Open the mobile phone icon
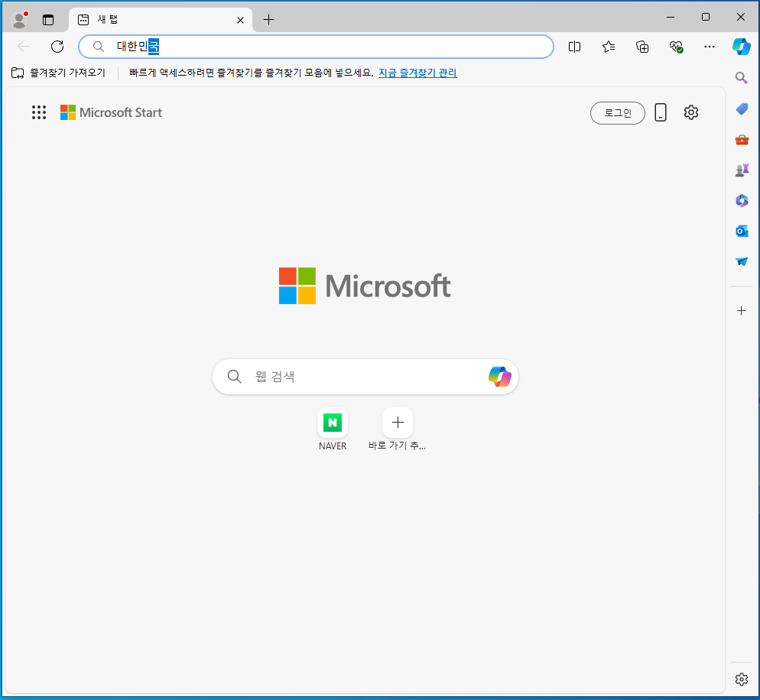The image size is (760, 700). click(x=660, y=112)
